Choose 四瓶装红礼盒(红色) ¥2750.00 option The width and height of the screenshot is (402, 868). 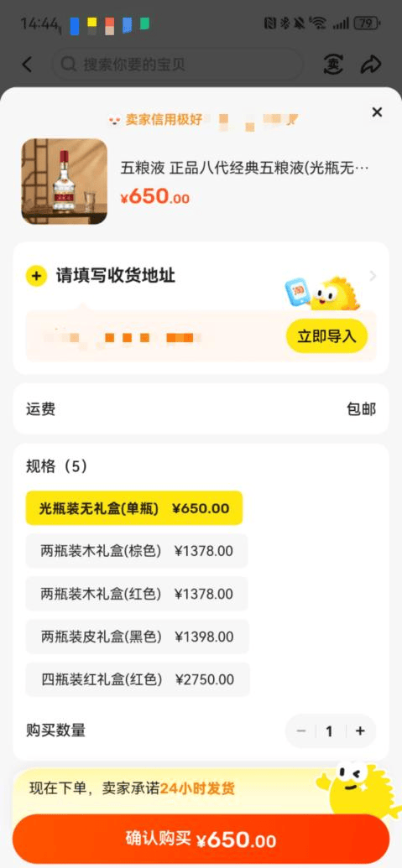tap(138, 679)
